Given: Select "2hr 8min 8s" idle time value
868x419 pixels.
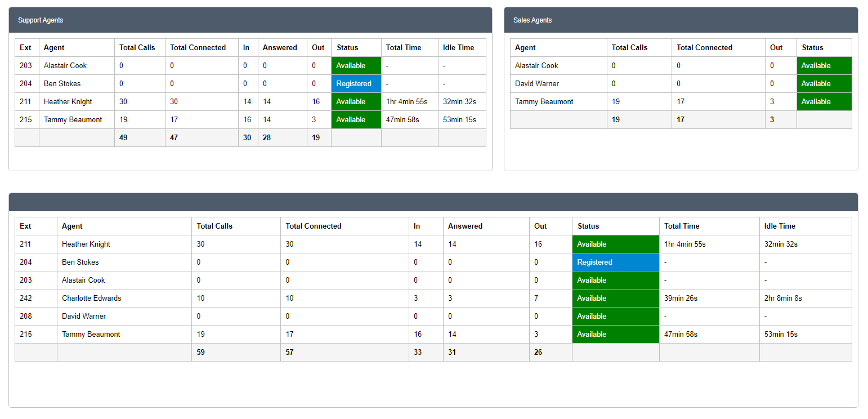Looking at the screenshot, I should click(x=783, y=298).
